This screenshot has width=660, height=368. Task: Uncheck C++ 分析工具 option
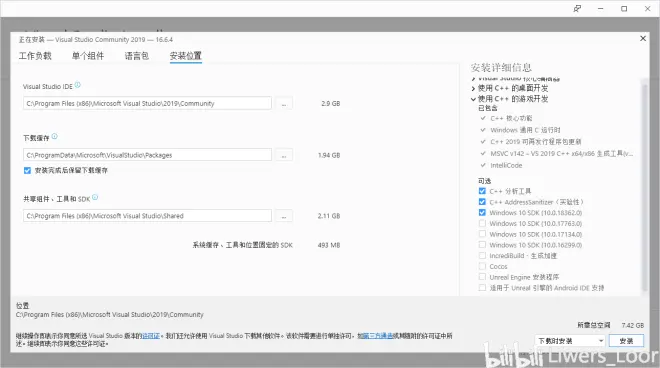482,191
